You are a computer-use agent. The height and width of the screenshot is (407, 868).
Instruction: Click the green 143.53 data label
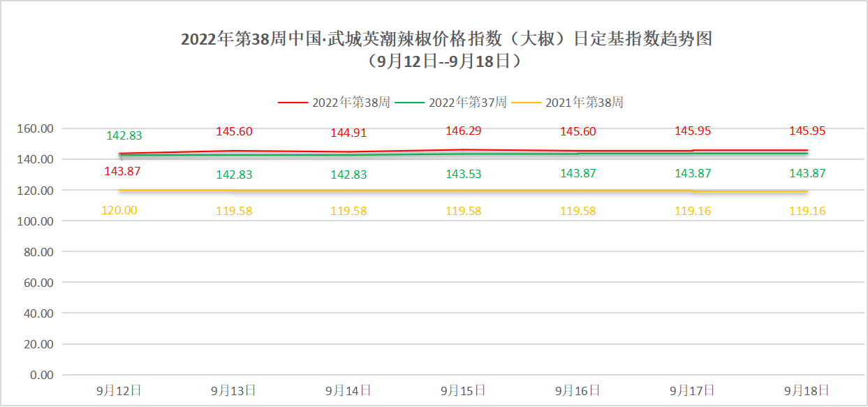point(464,174)
